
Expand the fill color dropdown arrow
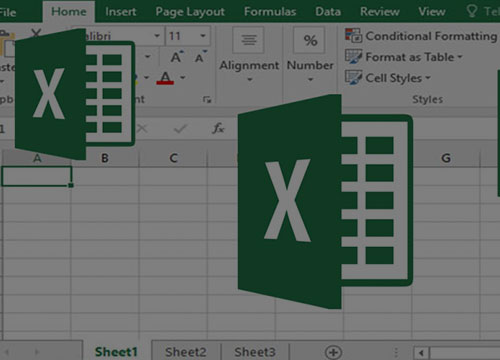(146, 78)
